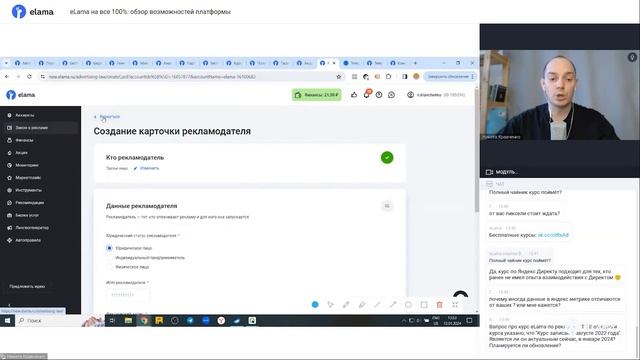Show hidden icons in the system tray

[404, 321]
